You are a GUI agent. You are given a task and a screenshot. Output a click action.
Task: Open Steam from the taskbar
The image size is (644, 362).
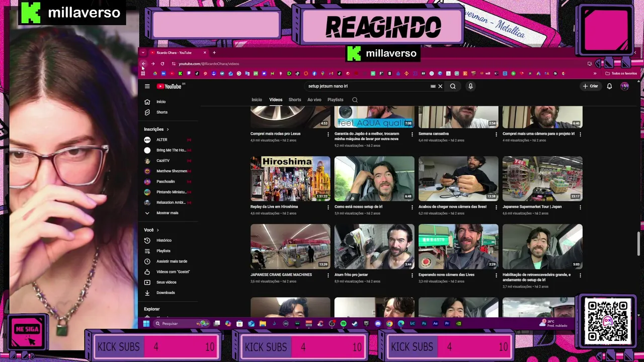point(355,324)
